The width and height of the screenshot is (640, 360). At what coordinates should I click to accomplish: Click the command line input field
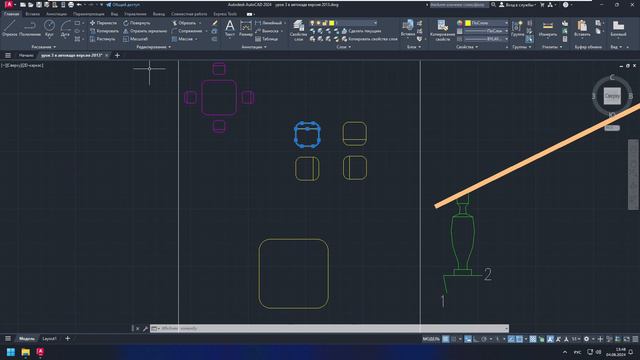pos(330,328)
